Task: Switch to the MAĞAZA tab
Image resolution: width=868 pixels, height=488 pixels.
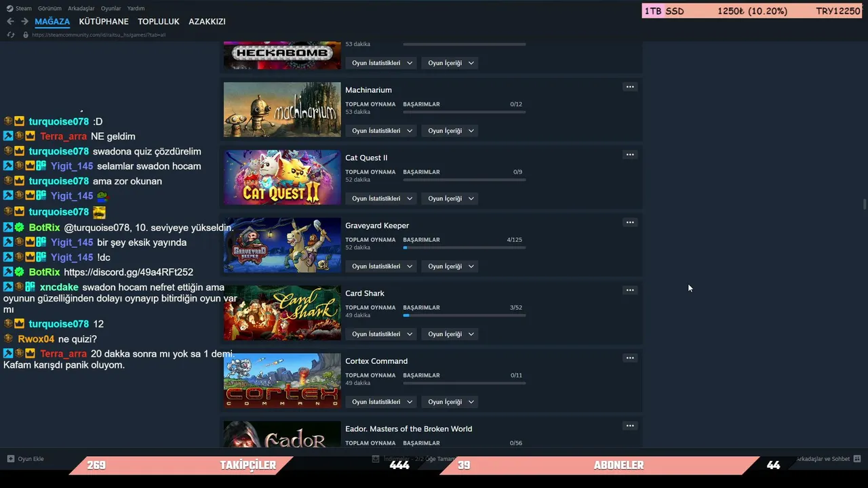Action: pos(52,22)
